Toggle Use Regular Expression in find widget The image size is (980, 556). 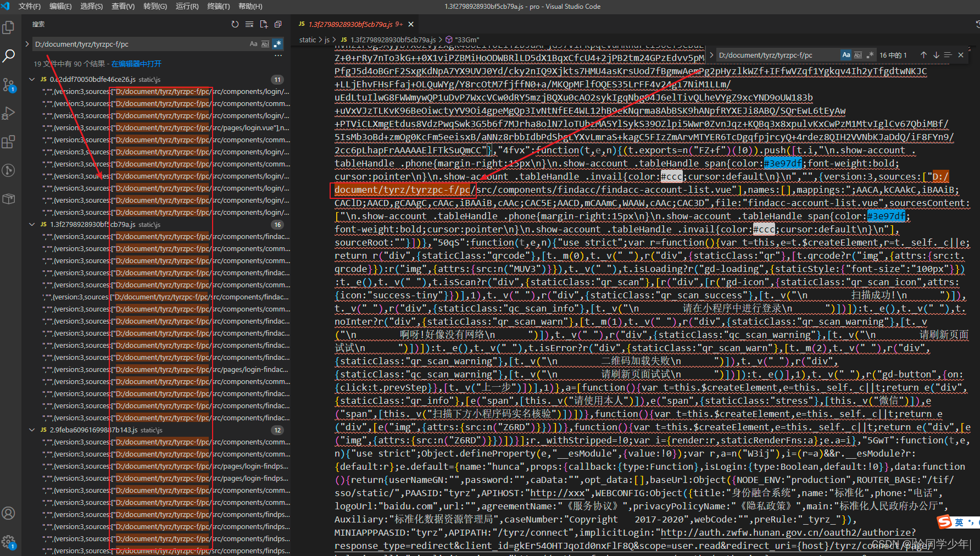[x=870, y=55]
